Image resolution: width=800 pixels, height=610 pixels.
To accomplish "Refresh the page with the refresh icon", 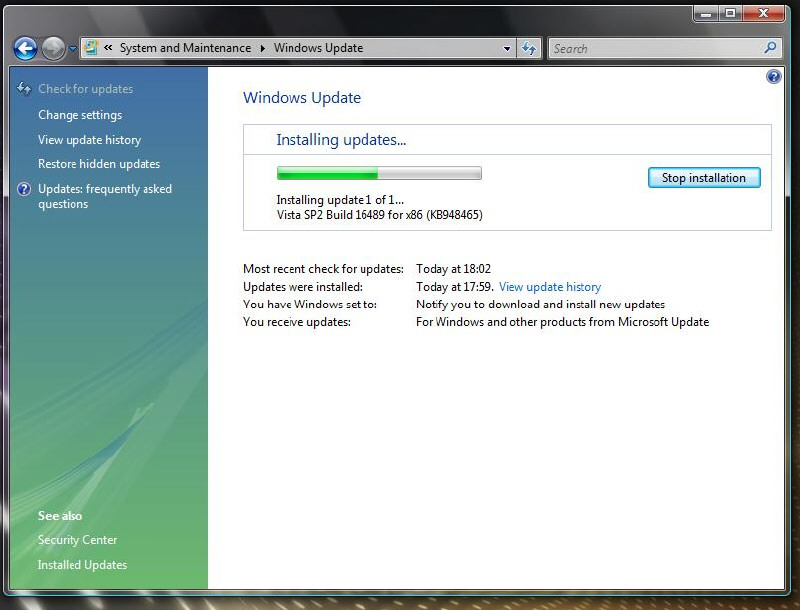I will (x=529, y=49).
